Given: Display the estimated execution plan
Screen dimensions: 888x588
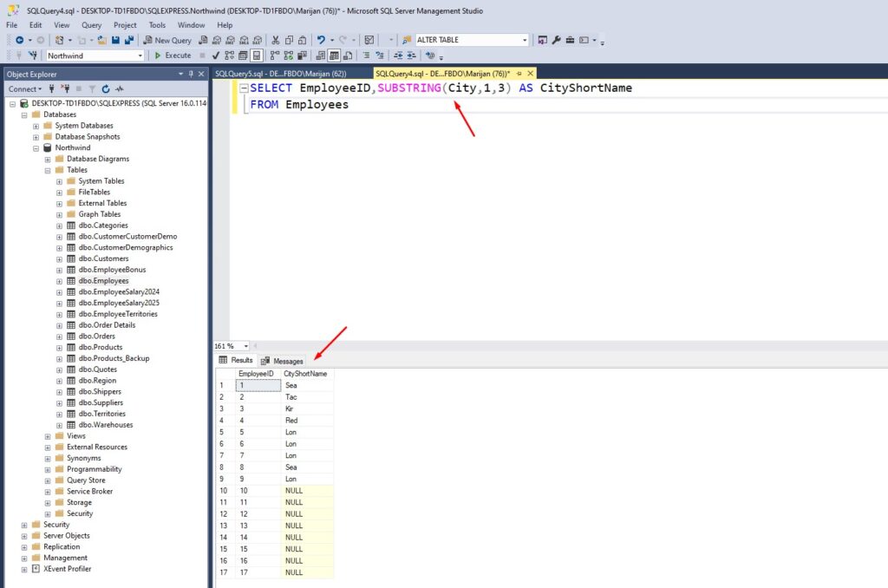Looking at the screenshot, I should tap(229, 56).
